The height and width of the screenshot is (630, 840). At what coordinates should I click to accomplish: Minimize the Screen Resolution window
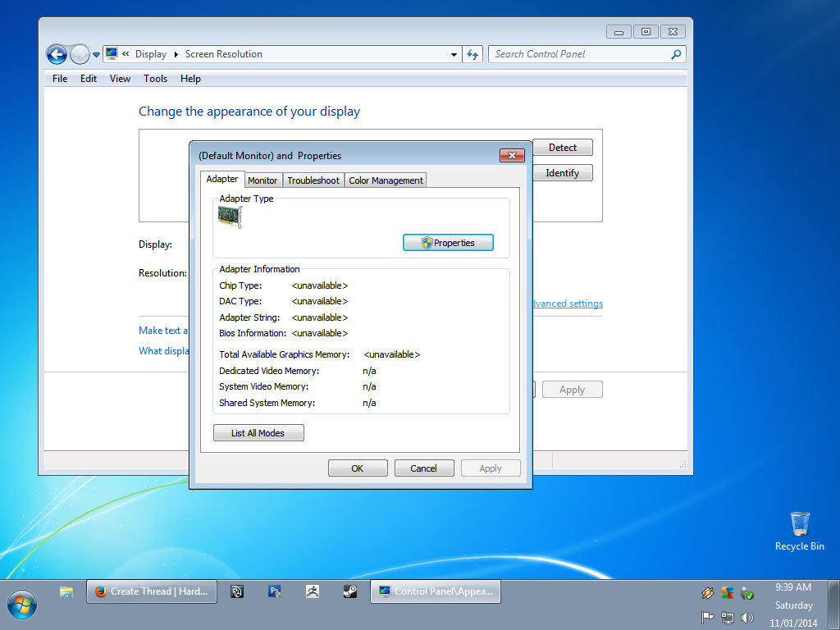[619, 32]
